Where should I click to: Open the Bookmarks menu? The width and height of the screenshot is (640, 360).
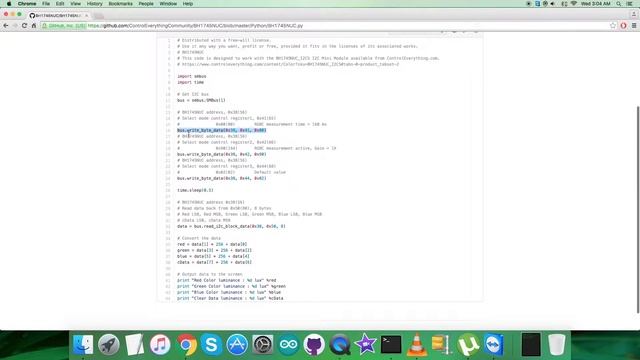click(x=120, y=4)
